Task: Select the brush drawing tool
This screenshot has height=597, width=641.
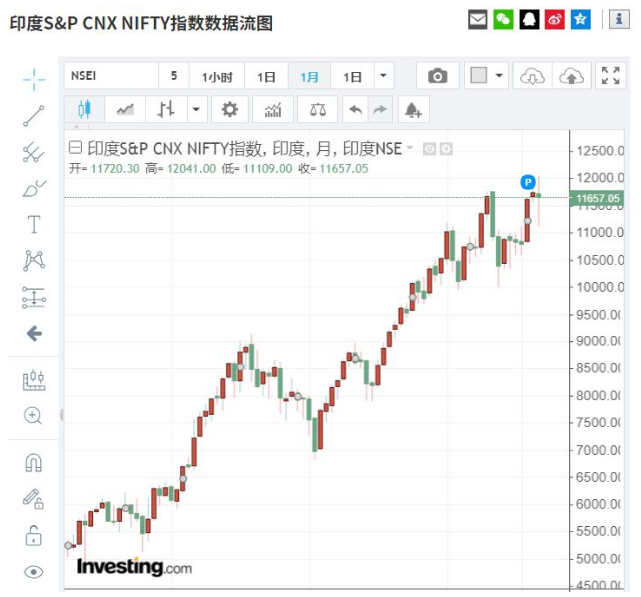Action: coord(34,189)
